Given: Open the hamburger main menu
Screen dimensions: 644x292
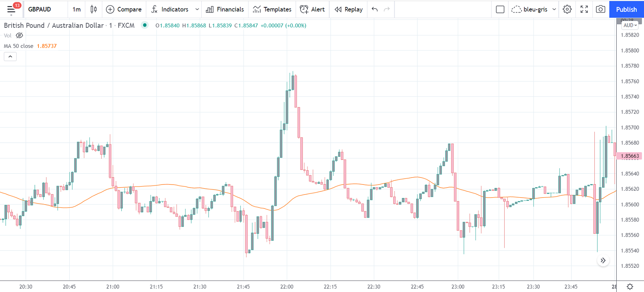Looking at the screenshot, I should 11,9.
